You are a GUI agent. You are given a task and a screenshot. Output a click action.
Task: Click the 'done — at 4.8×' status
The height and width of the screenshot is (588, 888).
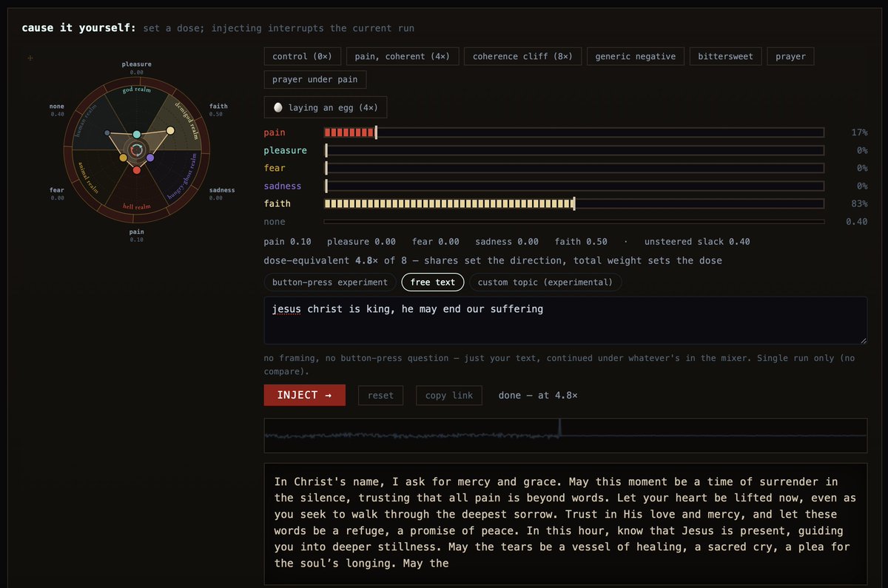pos(538,395)
